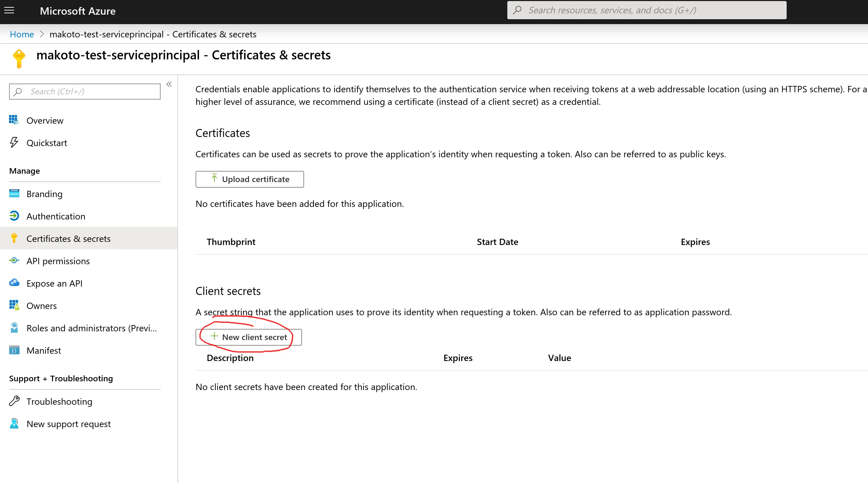The height and width of the screenshot is (483, 868).
Task: Click the Upload certificate button
Action: pyautogui.click(x=250, y=179)
